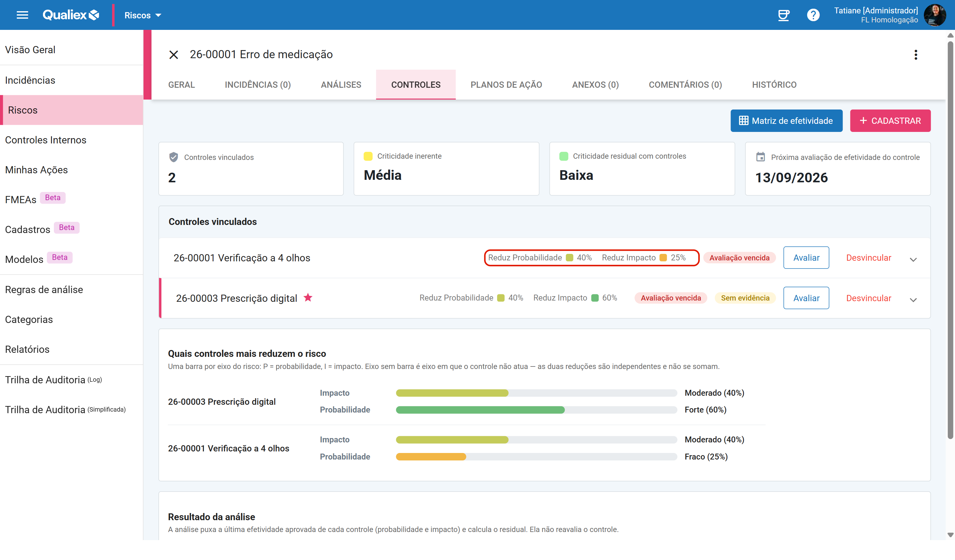Open Incidências in the sidebar
The image size is (955, 560).
point(72,80)
